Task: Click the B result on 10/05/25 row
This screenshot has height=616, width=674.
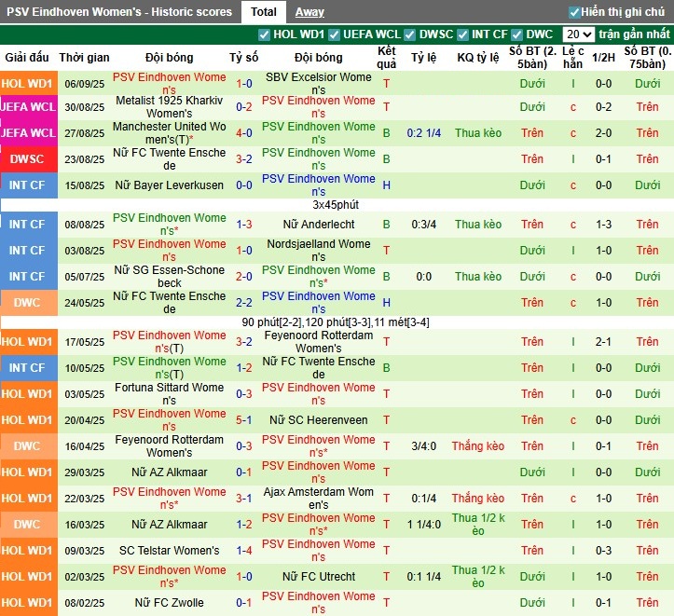Action: pos(387,368)
